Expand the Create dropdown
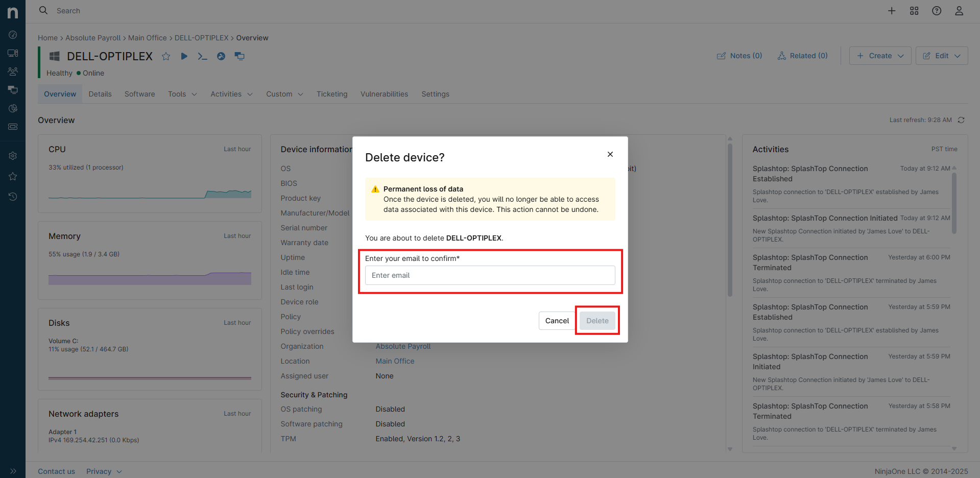Viewport: 980px width, 478px height. 880,56
